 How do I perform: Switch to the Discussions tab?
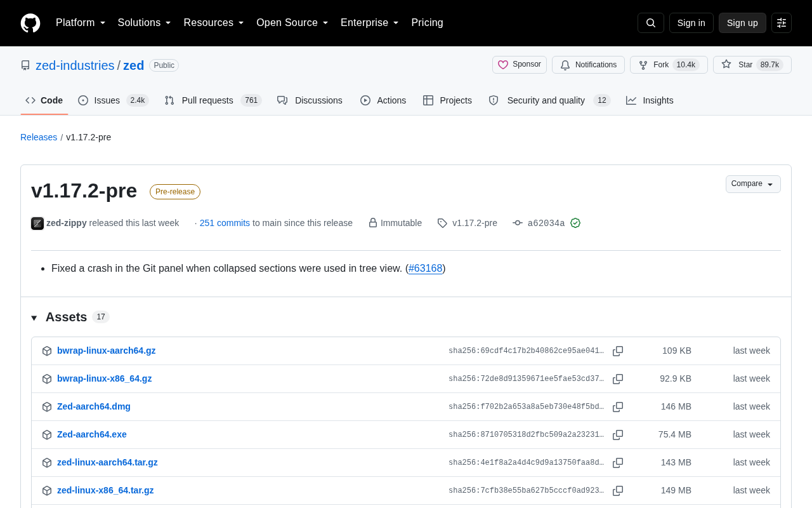(310, 100)
